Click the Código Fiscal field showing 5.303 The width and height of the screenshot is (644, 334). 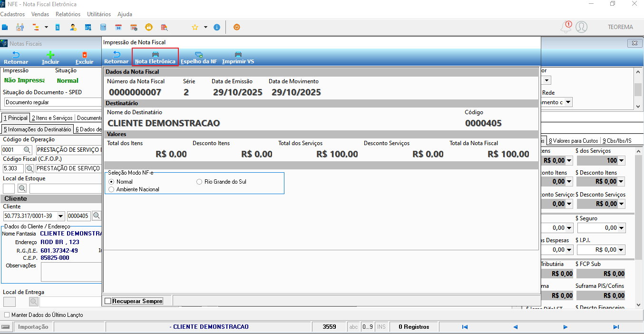coord(13,168)
